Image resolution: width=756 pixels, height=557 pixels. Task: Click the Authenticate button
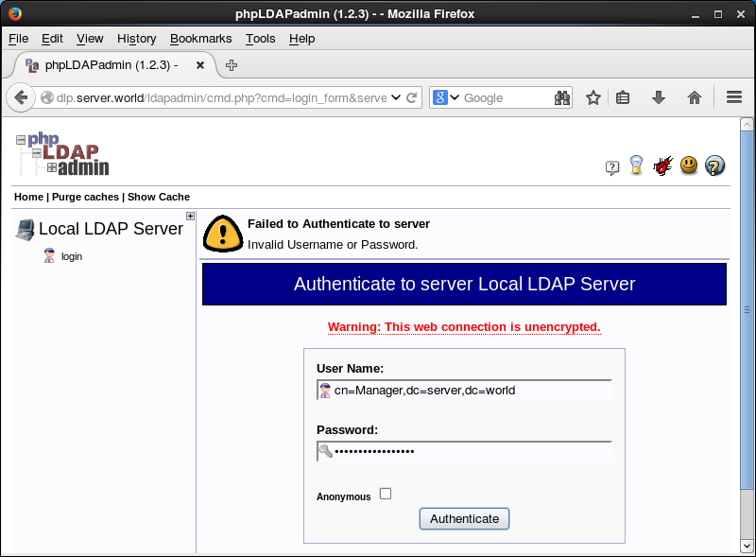coord(464,518)
